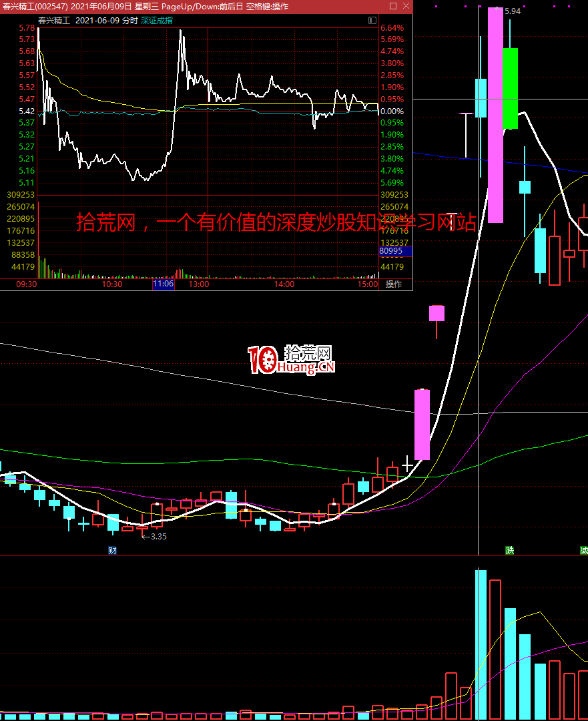588x721 pixels.
Task: Click the 13:00 time axis label
Action: click(199, 284)
